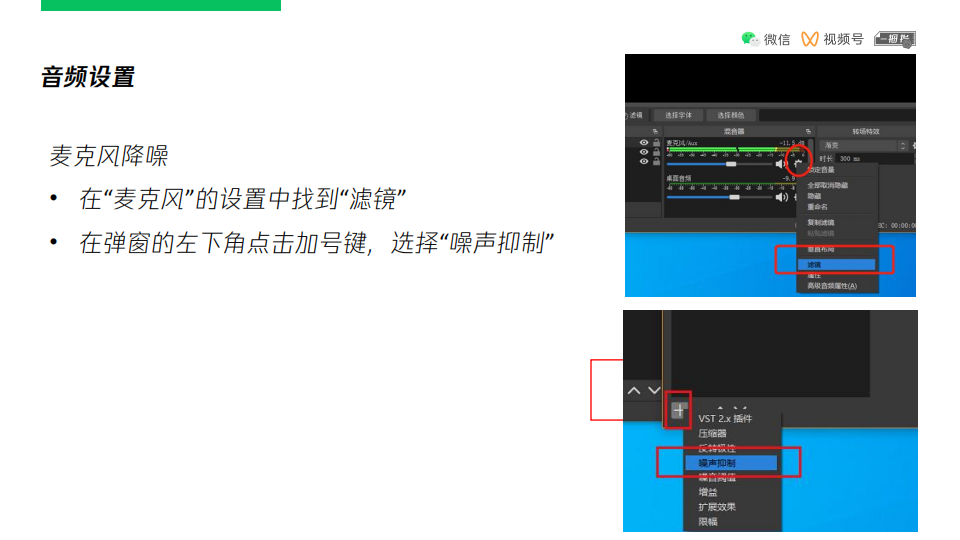This screenshot has width=960, height=540.
Task: Click the down chevron beside the plus button
Action: pyautogui.click(x=654, y=391)
